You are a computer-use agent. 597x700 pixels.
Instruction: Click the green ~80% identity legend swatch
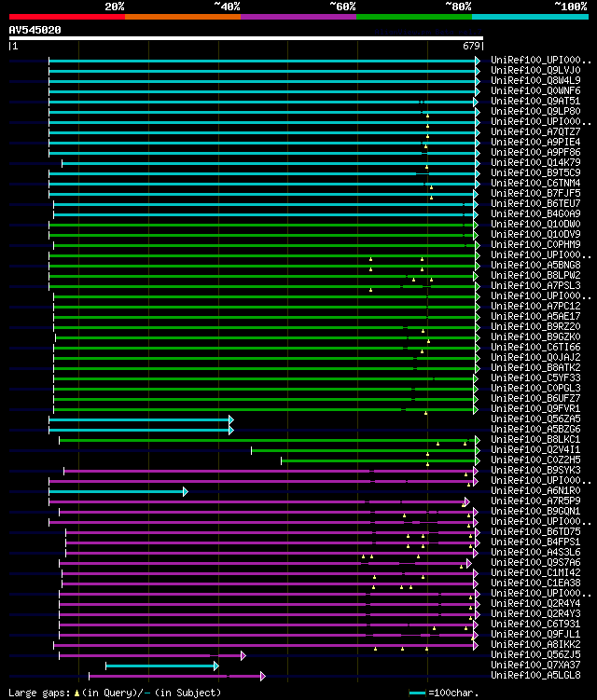pyautogui.click(x=414, y=17)
